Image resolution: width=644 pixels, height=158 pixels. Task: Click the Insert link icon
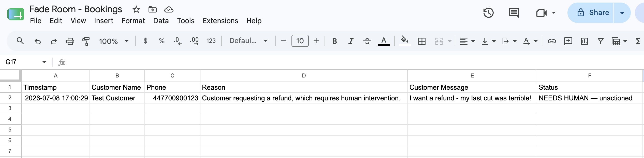[551, 41]
